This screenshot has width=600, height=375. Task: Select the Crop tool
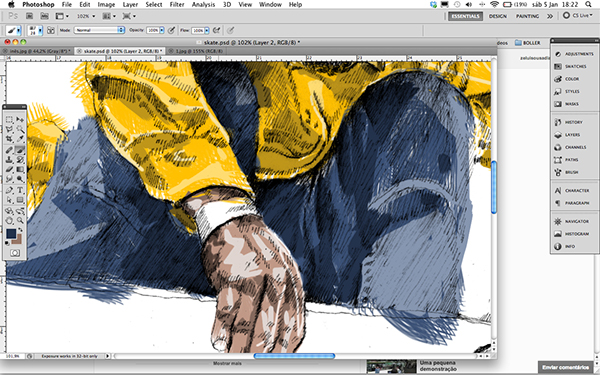pyautogui.click(x=9, y=139)
